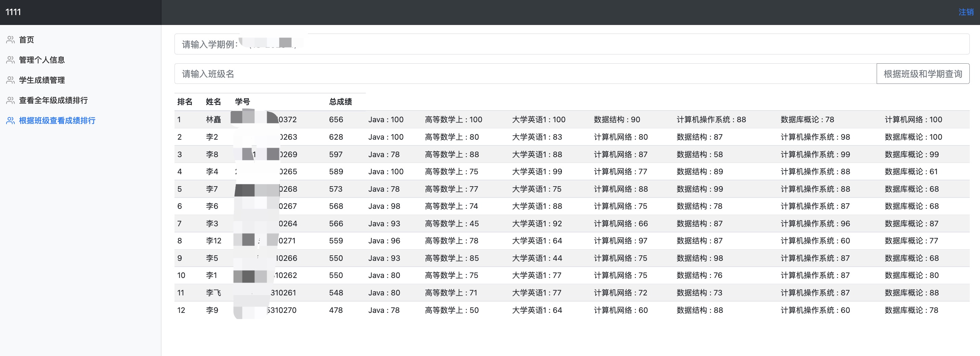Click the blue icon beside 根据班级查看成绩排行
Image resolution: width=980 pixels, height=356 pixels.
(10, 120)
